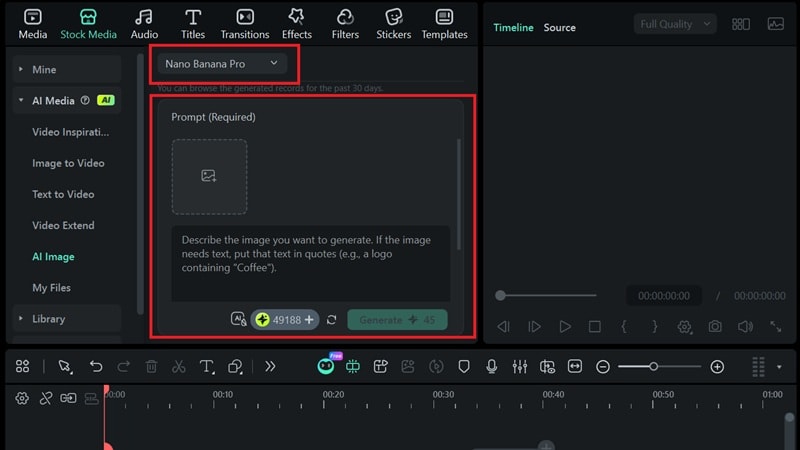Zoom in timeline with plus icon

717,366
